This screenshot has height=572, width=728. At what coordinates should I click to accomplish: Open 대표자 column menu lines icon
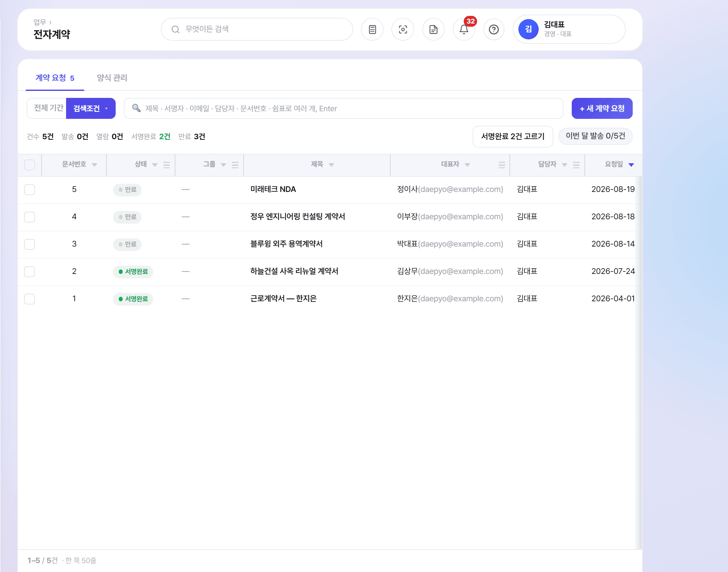click(502, 165)
